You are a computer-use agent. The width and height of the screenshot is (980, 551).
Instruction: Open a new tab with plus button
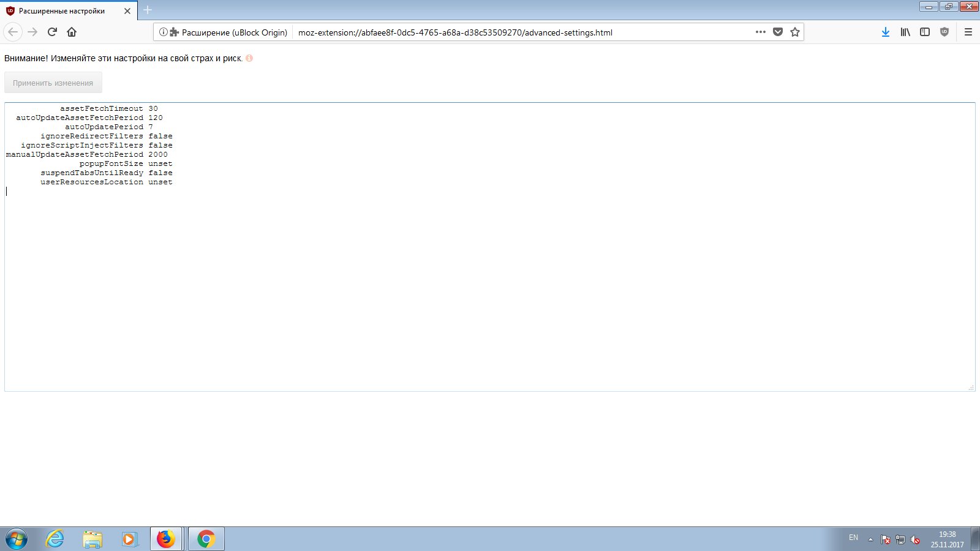148,10
